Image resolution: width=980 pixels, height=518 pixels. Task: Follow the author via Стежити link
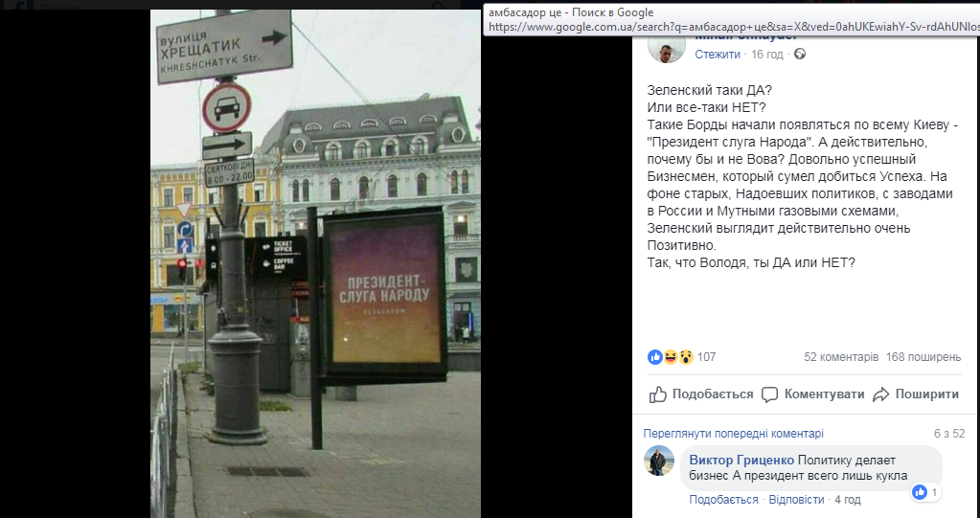click(x=717, y=55)
